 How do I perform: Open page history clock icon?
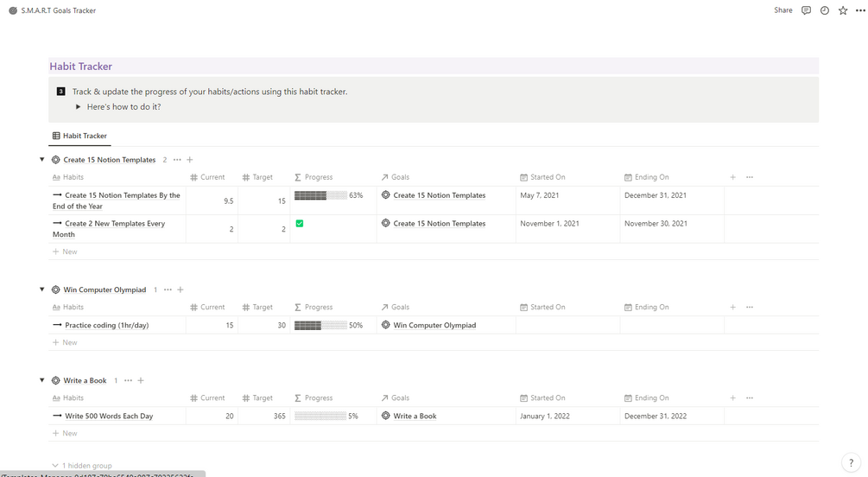click(x=824, y=10)
